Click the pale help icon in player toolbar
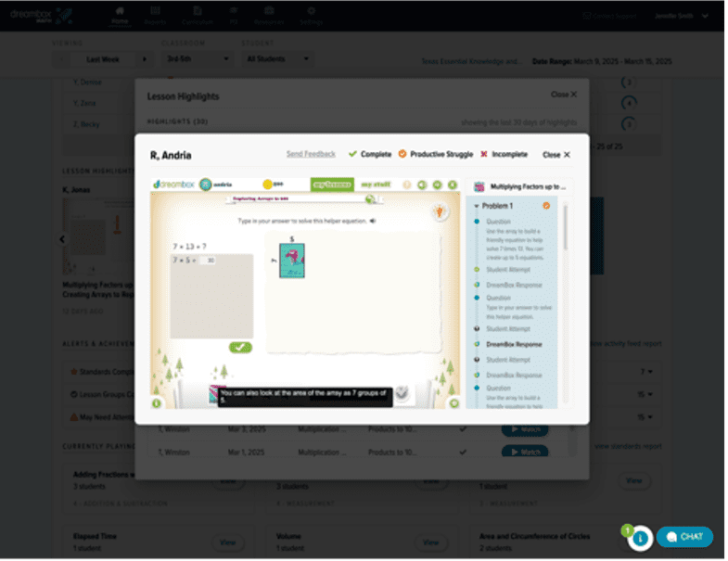This screenshot has height=561, width=728. point(407,185)
